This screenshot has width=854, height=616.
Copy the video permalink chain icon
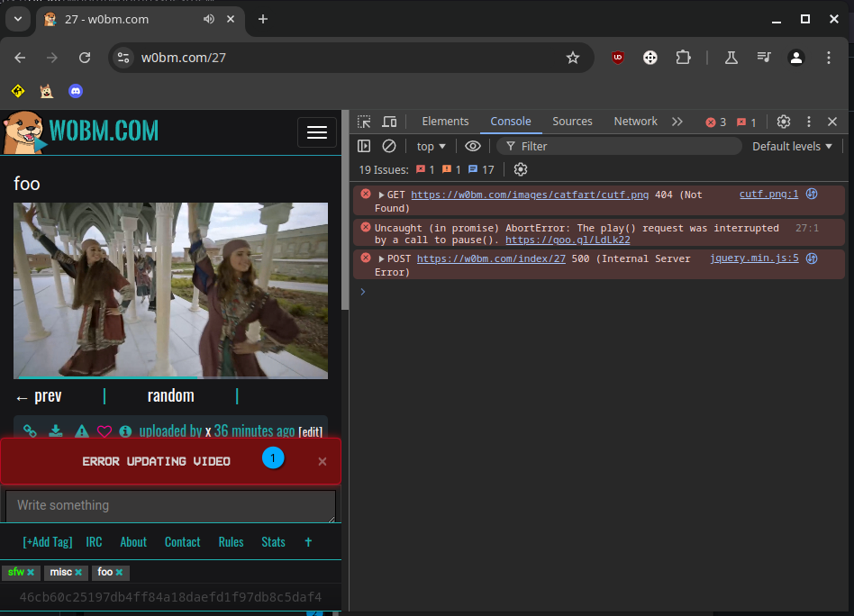(x=30, y=431)
